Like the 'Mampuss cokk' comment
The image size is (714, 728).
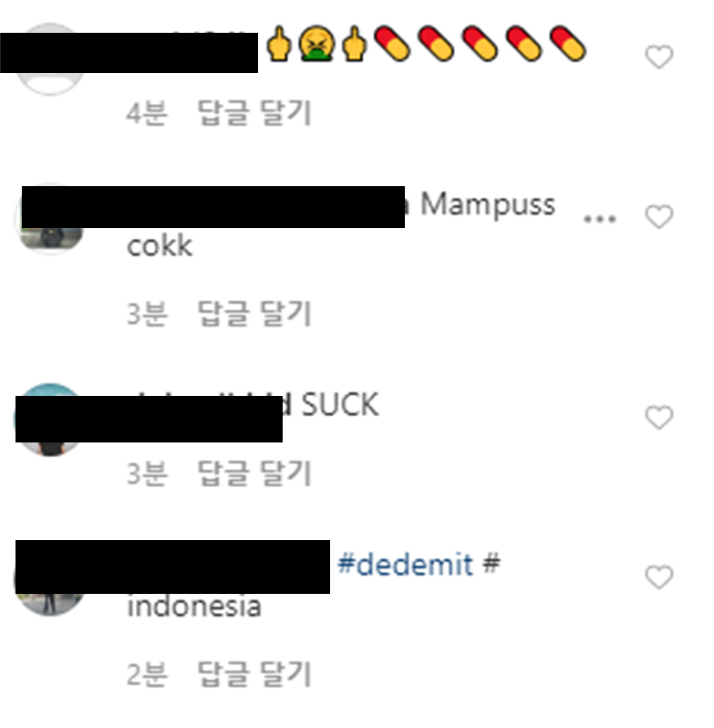[658, 216]
